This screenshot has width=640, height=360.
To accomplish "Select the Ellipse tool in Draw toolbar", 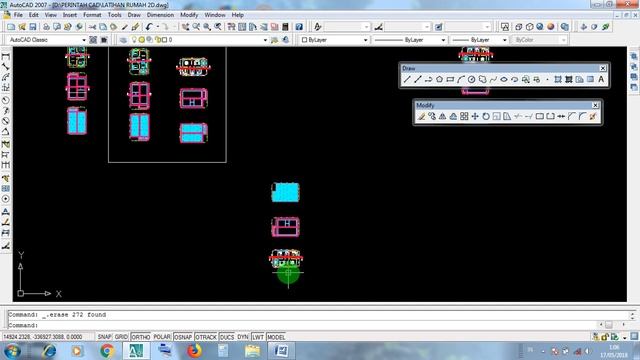I will pyautogui.click(x=504, y=80).
